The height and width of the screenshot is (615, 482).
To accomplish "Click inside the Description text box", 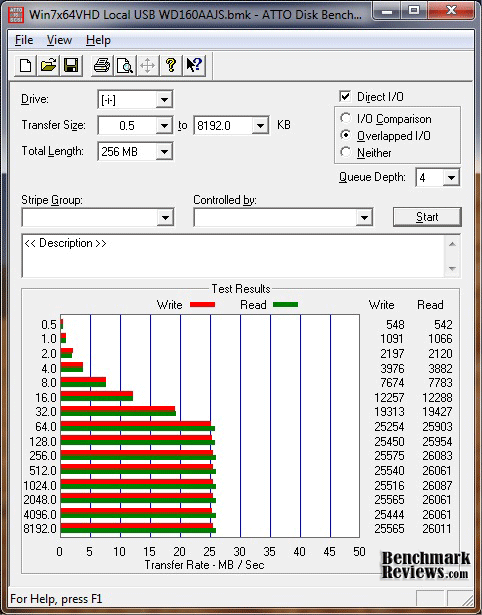I will (x=234, y=256).
